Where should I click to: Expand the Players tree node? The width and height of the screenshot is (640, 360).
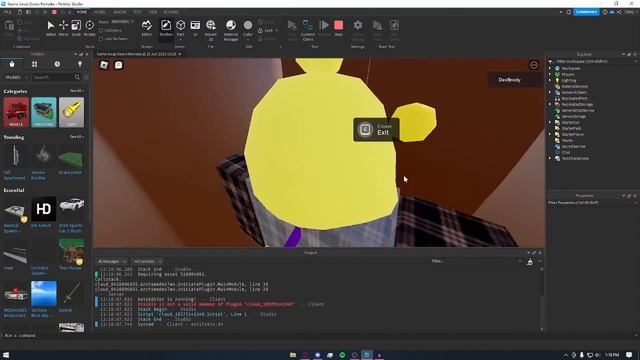(550, 75)
